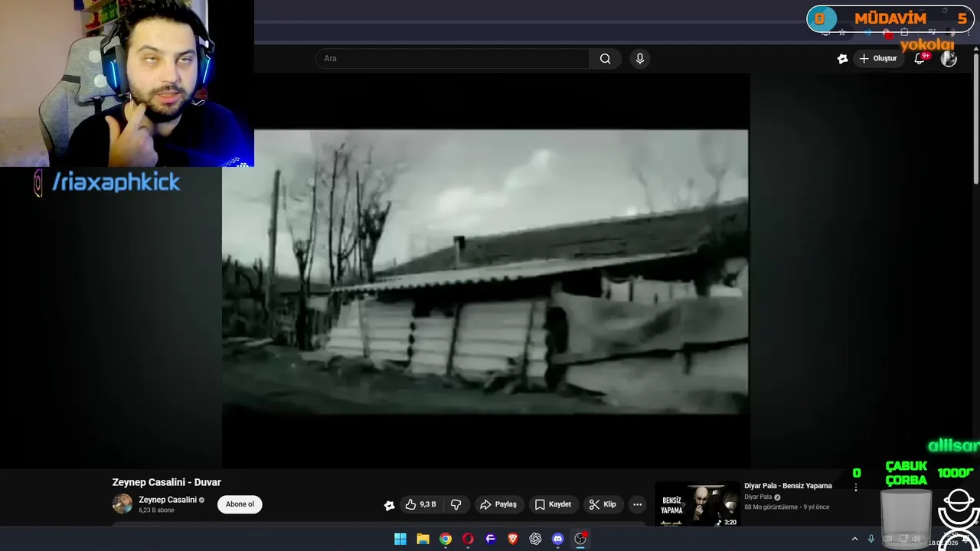Start voice search with microphone icon
The width and height of the screenshot is (980, 551).
pyautogui.click(x=640, y=58)
